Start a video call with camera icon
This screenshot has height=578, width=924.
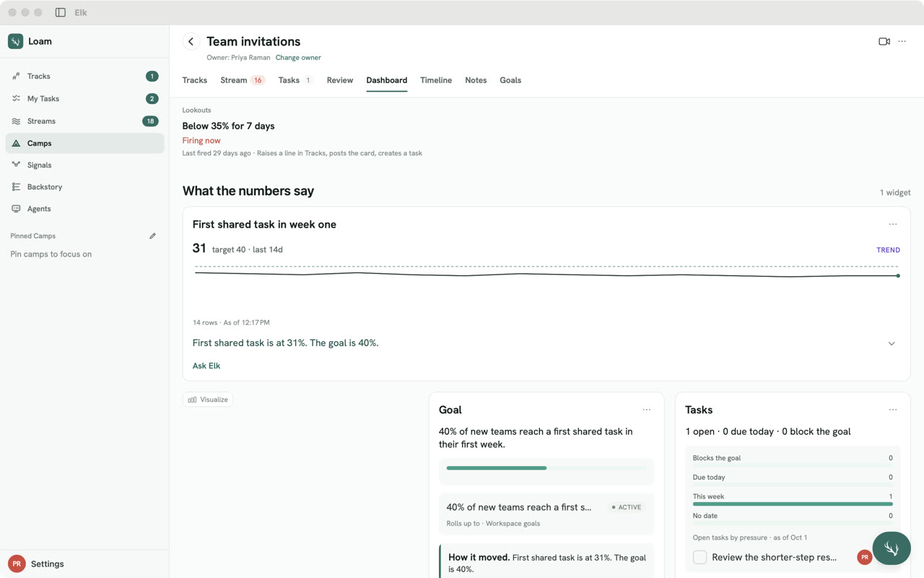(884, 41)
